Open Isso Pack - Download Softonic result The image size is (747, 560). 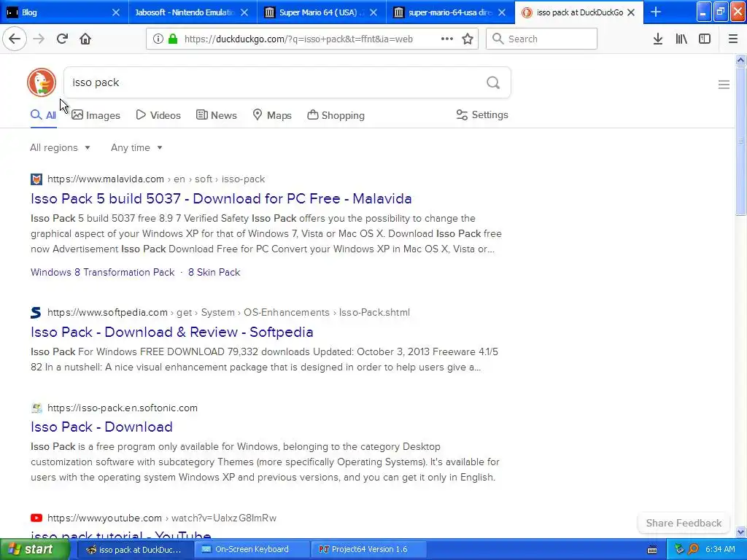coord(101,427)
